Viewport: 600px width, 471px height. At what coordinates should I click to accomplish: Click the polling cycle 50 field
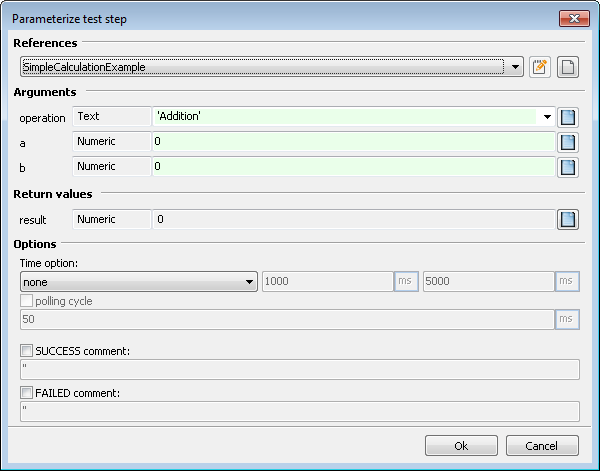[x=287, y=319]
